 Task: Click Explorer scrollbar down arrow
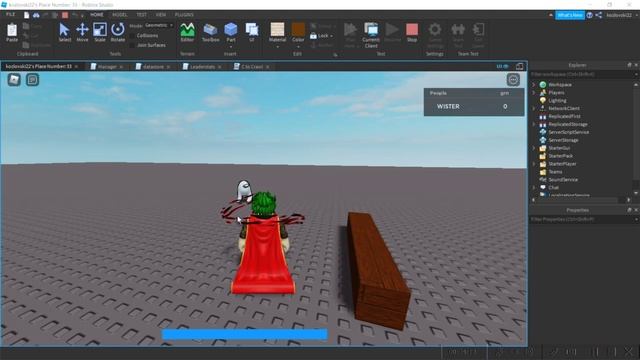coord(636,193)
